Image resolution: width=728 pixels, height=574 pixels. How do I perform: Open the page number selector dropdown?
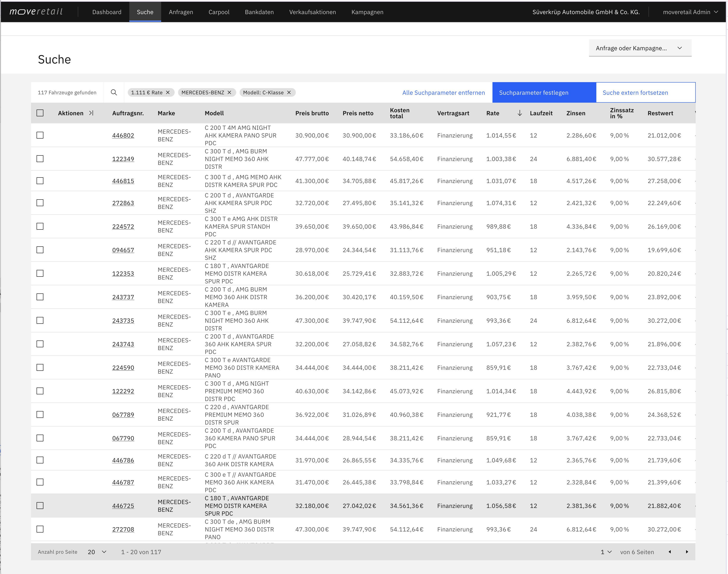[x=606, y=552]
